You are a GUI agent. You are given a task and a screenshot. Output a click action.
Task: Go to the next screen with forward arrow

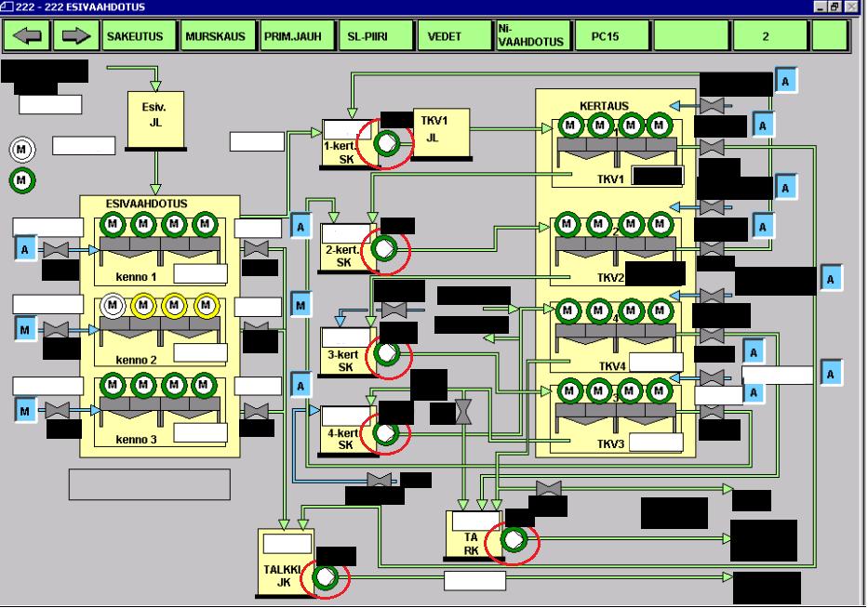[x=76, y=36]
